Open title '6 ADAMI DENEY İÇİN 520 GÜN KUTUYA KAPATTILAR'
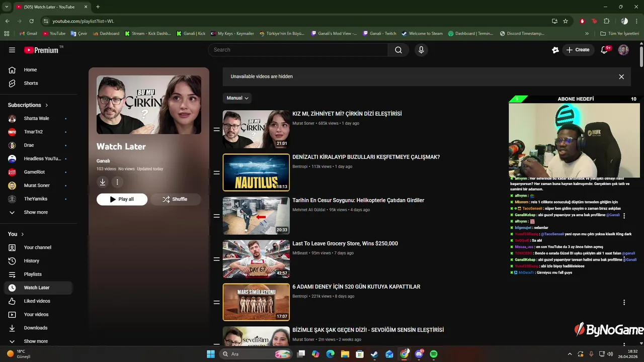The height and width of the screenshot is (362, 644). [x=356, y=287]
